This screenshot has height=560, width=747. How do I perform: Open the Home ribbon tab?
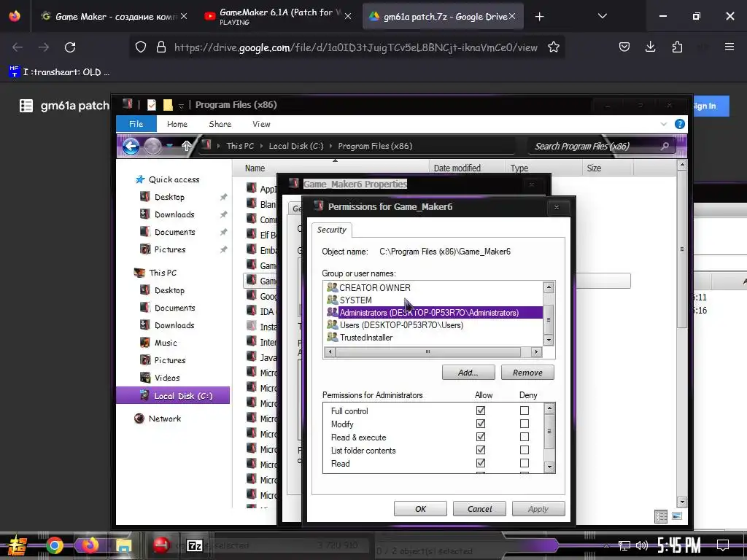(177, 124)
